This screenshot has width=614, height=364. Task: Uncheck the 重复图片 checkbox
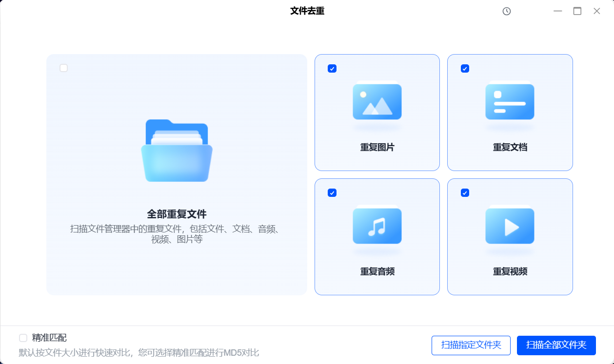pyautogui.click(x=332, y=69)
